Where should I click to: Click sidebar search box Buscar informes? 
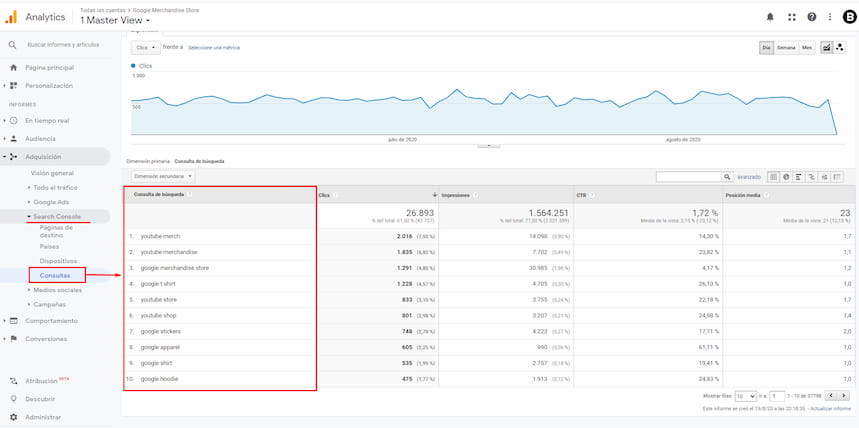coord(64,44)
